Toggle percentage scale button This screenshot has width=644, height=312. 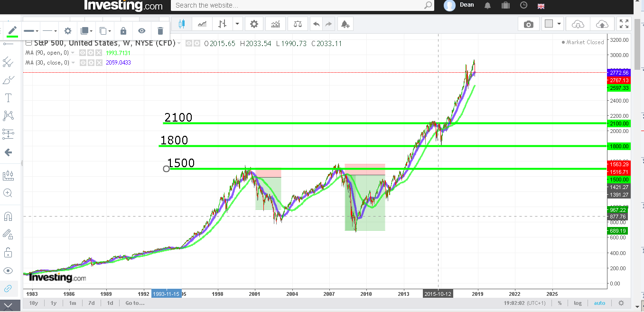[x=560, y=303]
